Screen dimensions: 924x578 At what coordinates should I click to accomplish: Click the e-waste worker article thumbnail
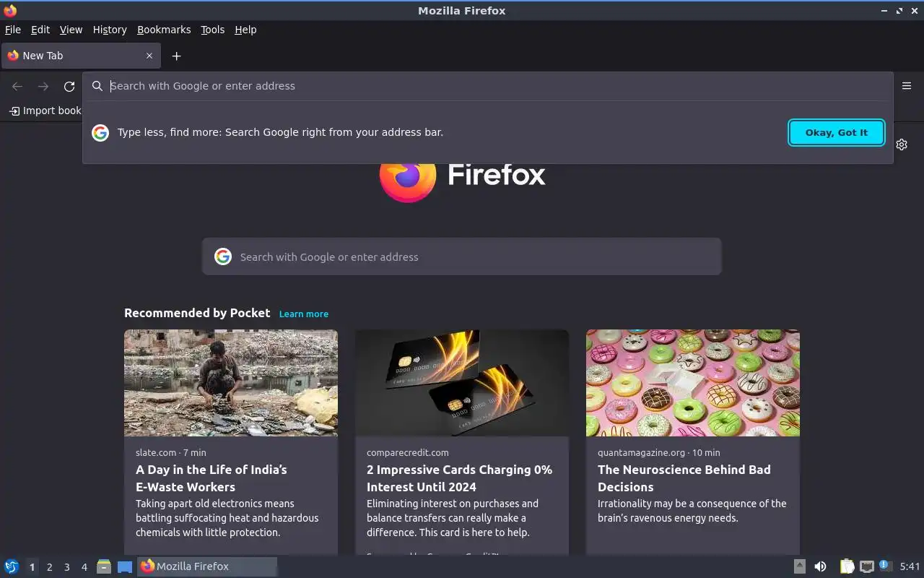pos(231,383)
